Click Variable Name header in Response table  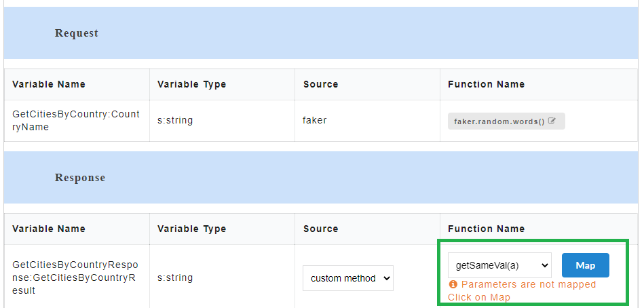tap(49, 229)
